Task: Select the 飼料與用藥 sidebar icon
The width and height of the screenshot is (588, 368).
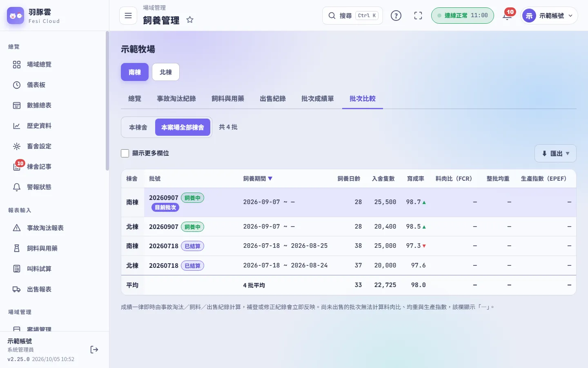Action: [17, 249]
